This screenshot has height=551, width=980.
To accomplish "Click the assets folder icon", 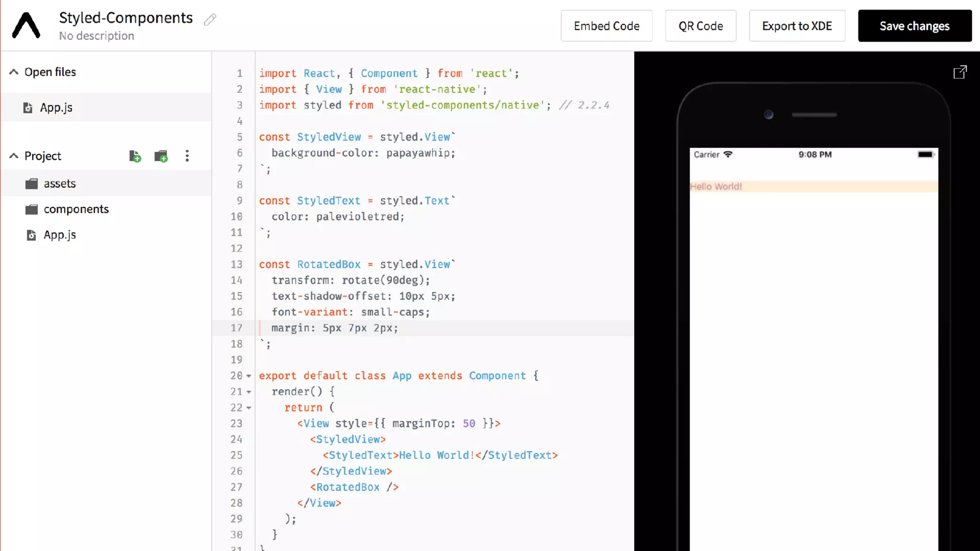I will coord(32,184).
